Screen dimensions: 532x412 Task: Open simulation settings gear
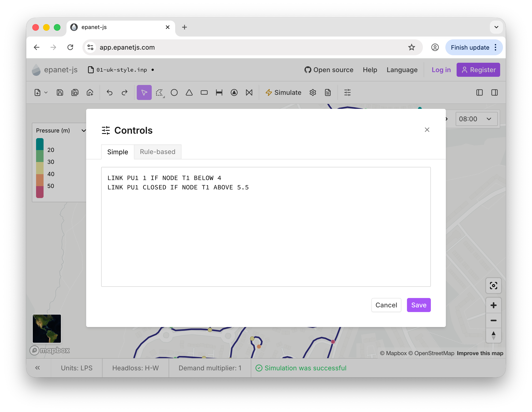click(313, 92)
